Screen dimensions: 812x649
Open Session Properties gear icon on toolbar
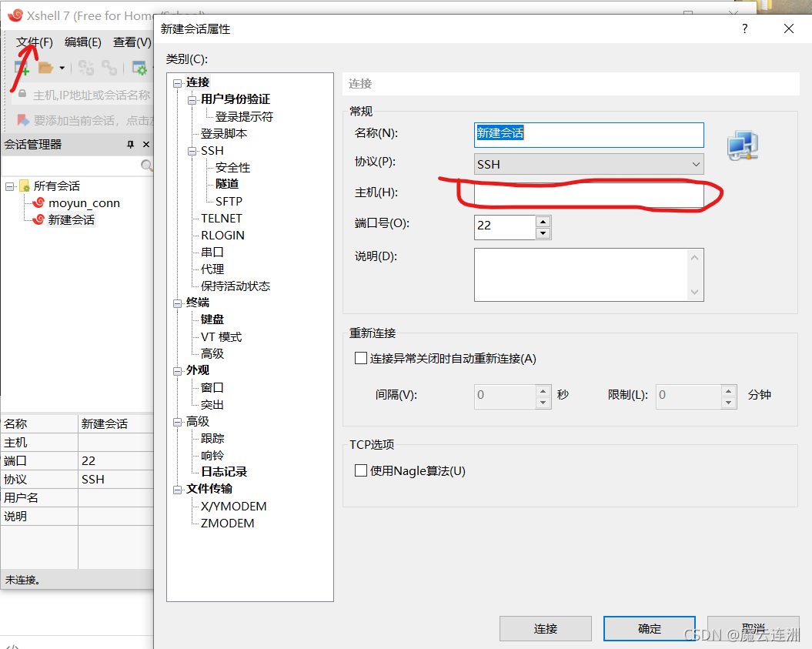140,68
